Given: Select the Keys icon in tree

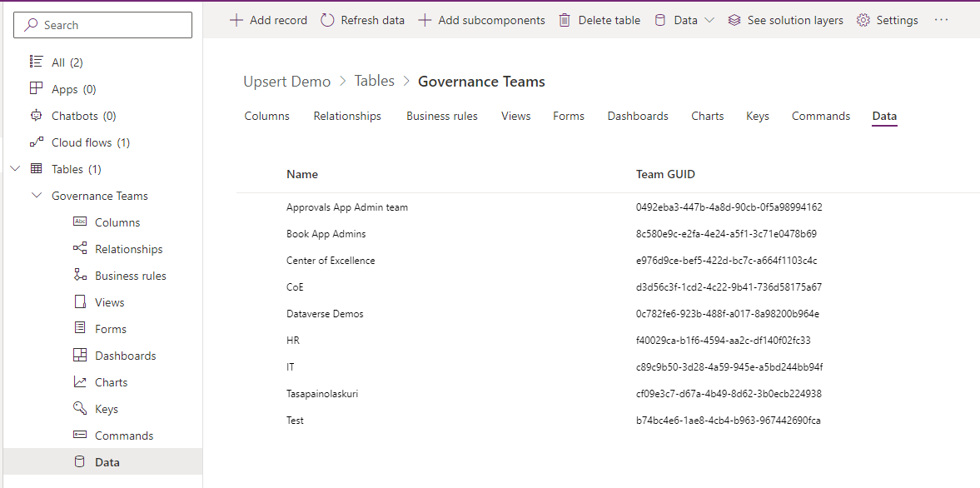Looking at the screenshot, I should [80, 409].
